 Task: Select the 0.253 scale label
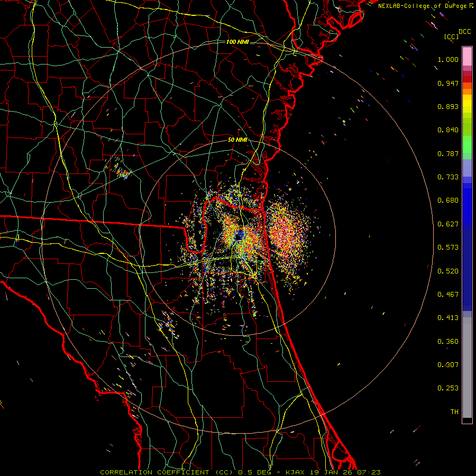tap(448, 388)
